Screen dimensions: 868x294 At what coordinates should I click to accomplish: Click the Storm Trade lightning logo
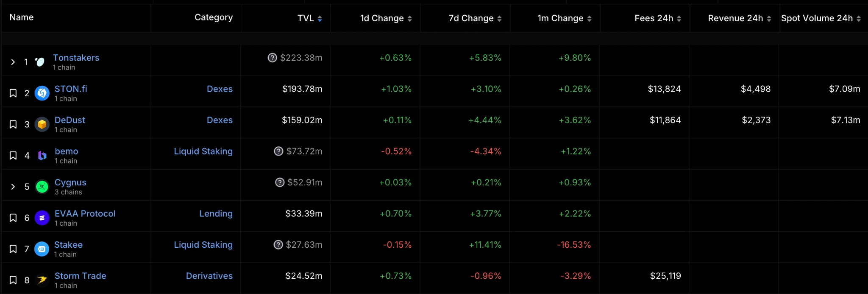click(x=42, y=280)
